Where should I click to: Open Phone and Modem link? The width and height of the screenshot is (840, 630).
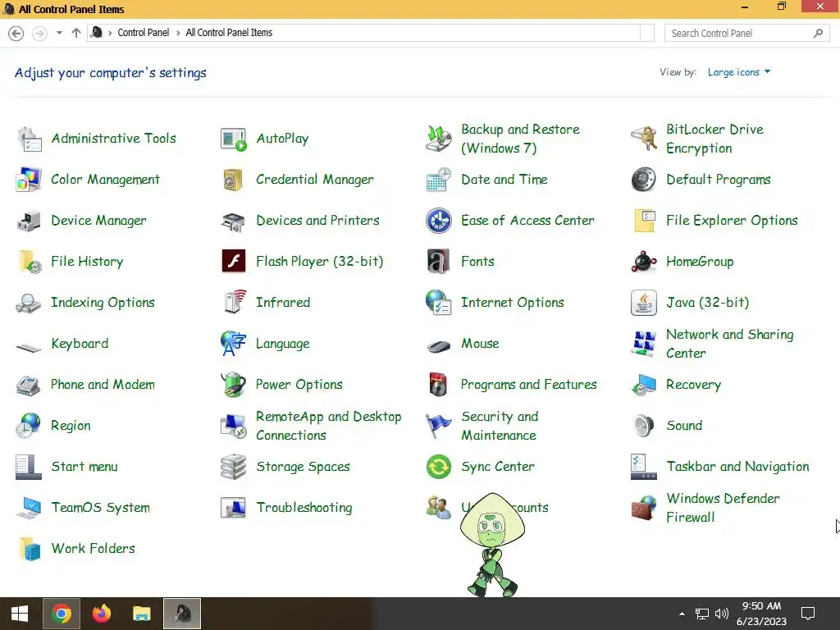coord(103,385)
